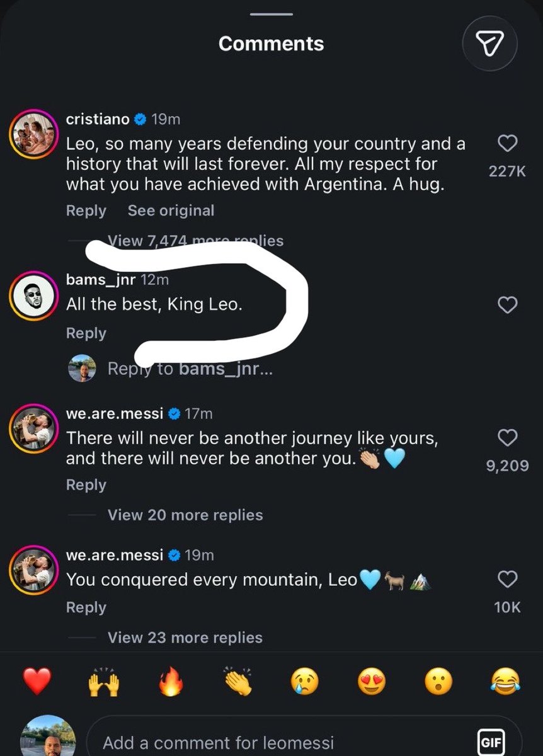The width and height of the screenshot is (543, 756).
Task: Insert the red heart emoji reaction
Action: 37,682
